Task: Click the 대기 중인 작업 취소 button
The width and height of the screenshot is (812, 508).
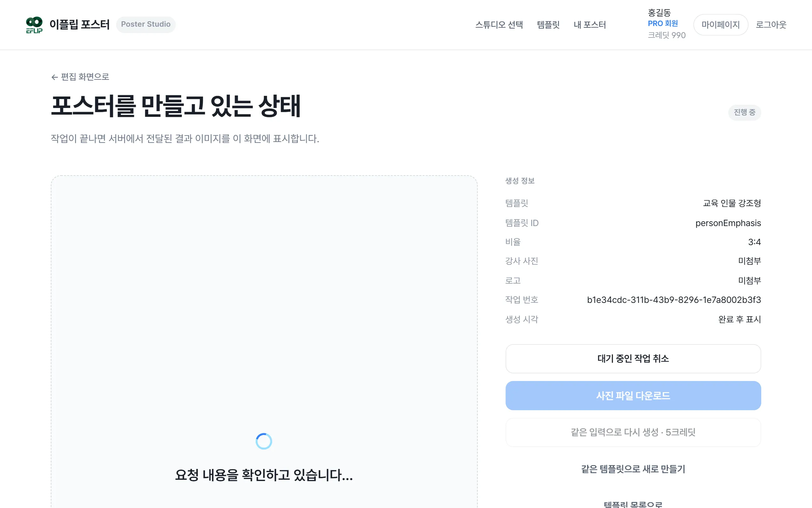Action: point(633,358)
